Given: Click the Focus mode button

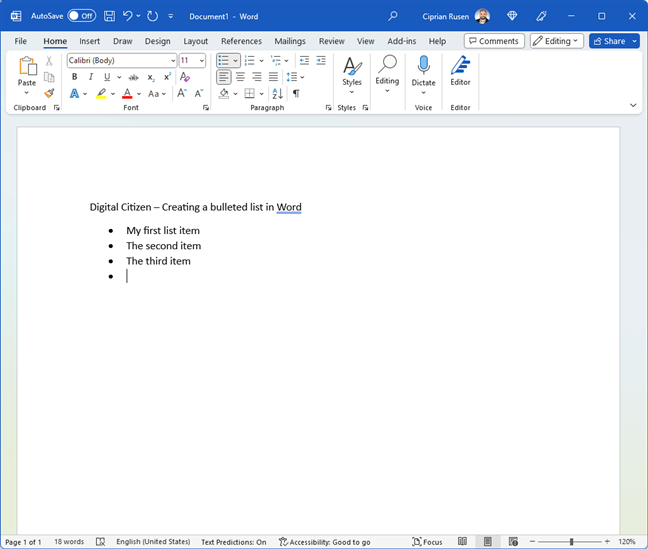Looking at the screenshot, I should (427, 542).
